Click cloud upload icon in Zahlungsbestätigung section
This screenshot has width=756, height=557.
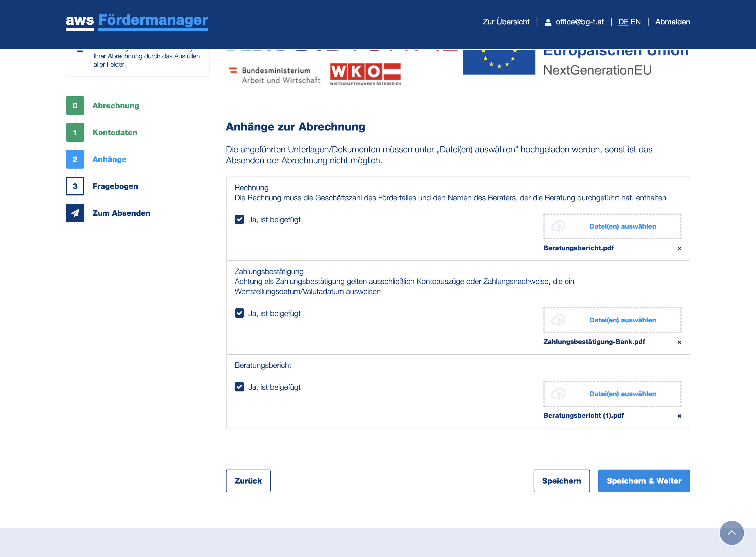pos(558,320)
